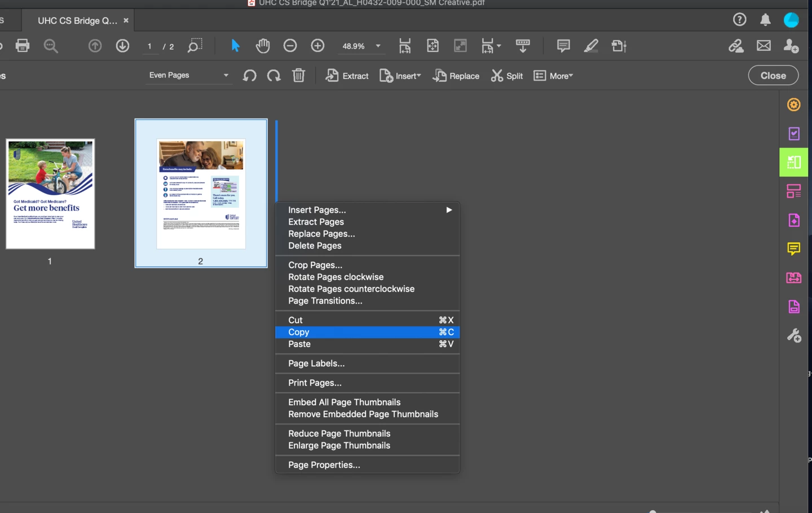Open the Organize Pages sidebar tool
This screenshot has width=812, height=513.
click(794, 163)
